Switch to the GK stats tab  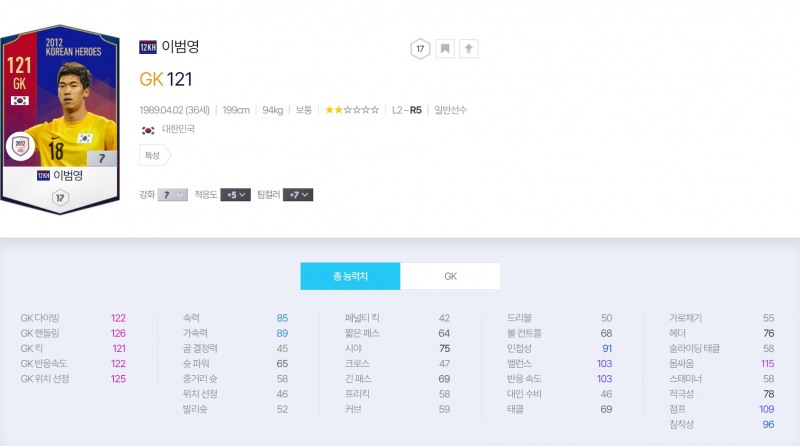point(451,276)
